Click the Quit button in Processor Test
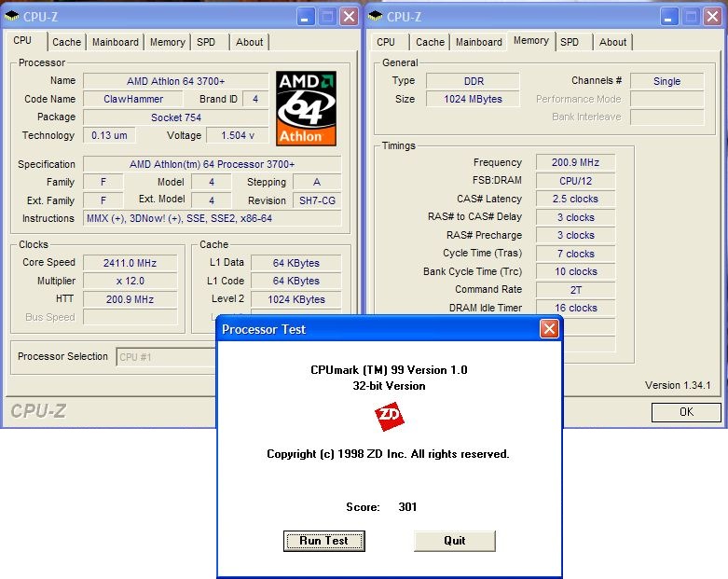Screen dimensions: 728x579 click(x=455, y=541)
